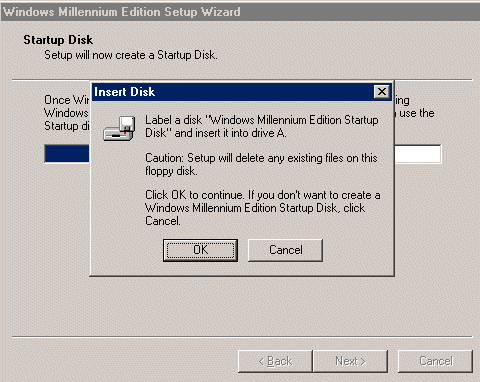Click the partially hidden 'Once Wi' text
480x382 pixels.
[x=67, y=100]
